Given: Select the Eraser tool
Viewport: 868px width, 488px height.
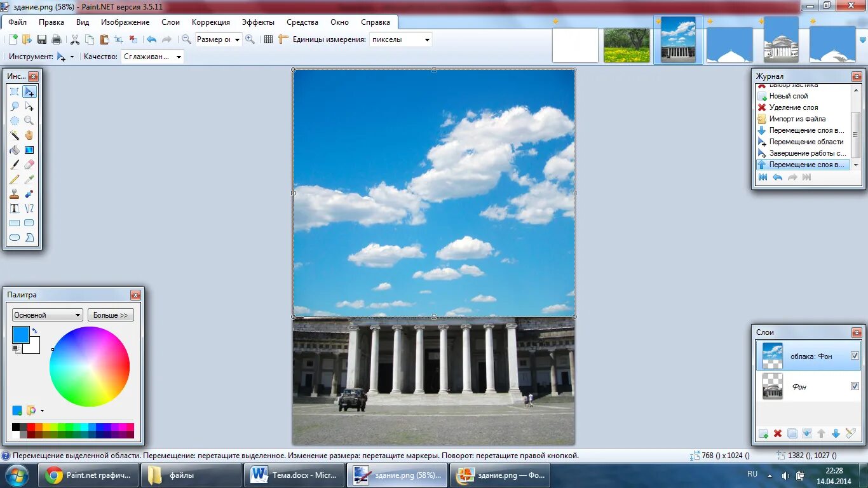Looking at the screenshot, I should coord(29,165).
